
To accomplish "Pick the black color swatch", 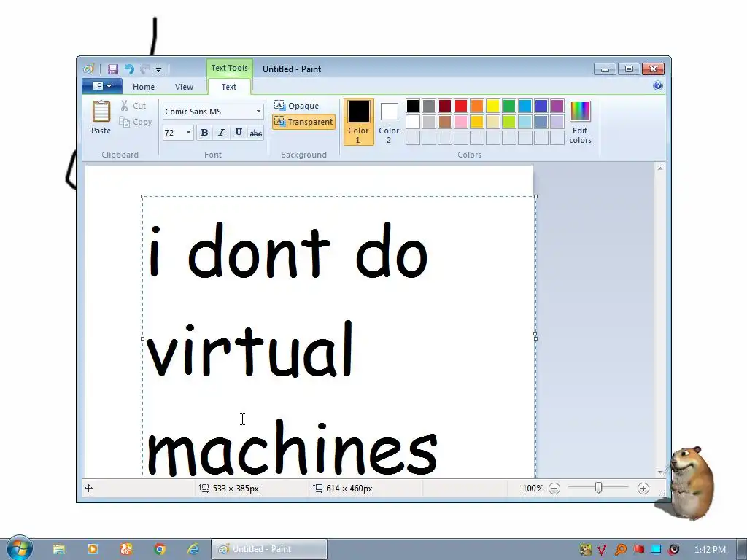I will click(x=413, y=105).
